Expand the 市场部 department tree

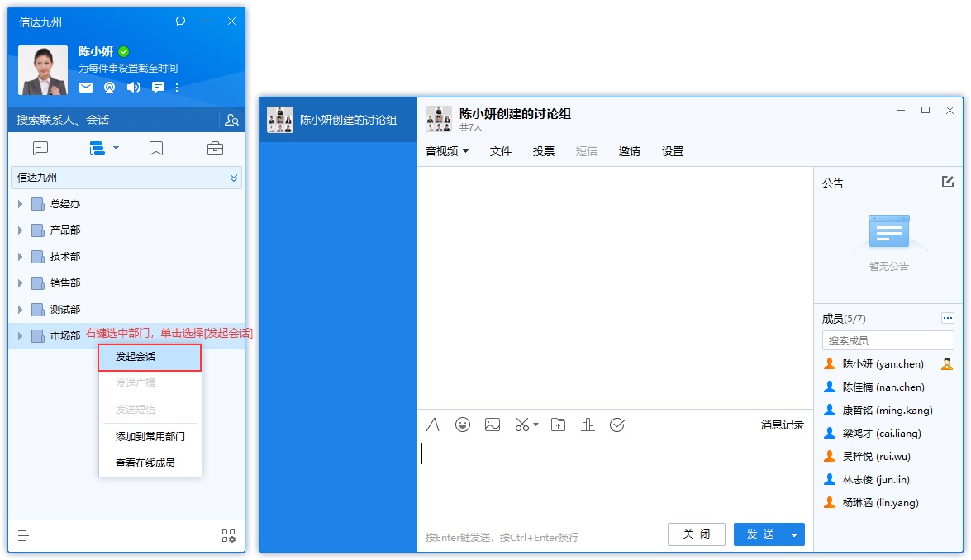pyautogui.click(x=20, y=335)
